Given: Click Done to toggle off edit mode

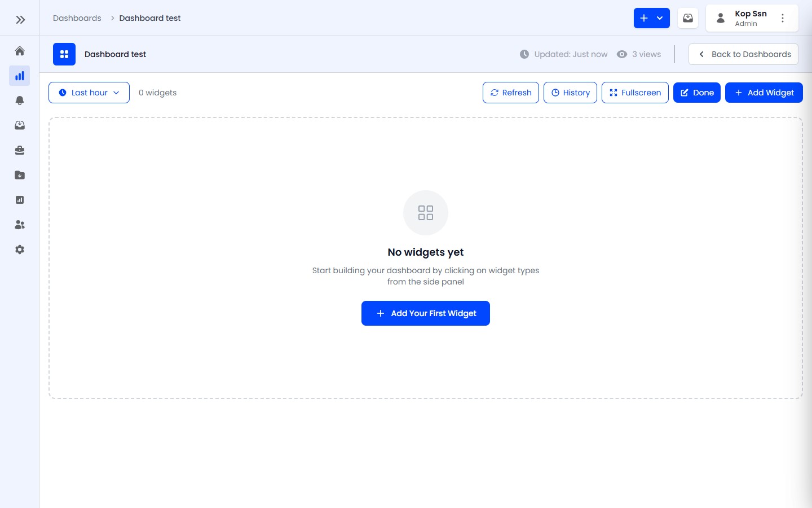Looking at the screenshot, I should [697, 93].
